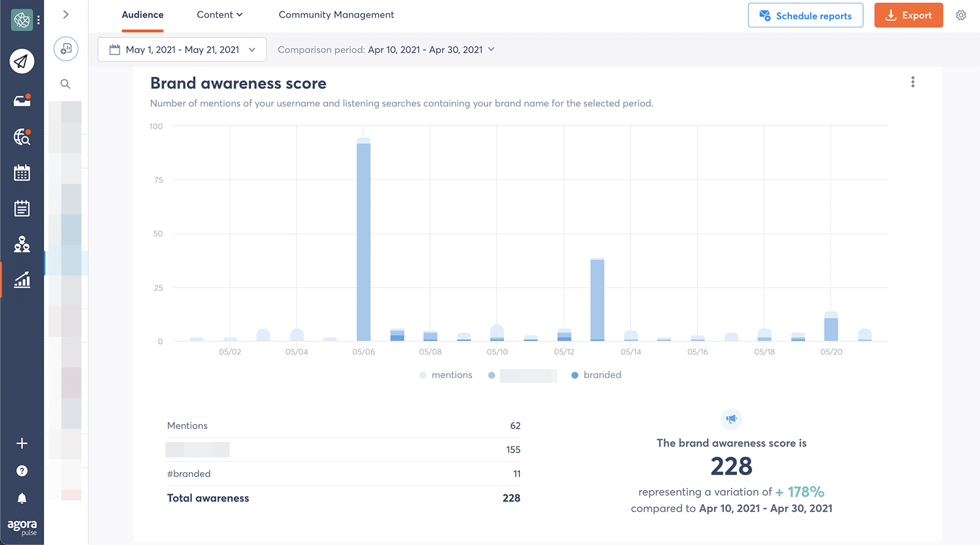Toggle the branded legend series
The image size is (980, 545).
coord(596,375)
